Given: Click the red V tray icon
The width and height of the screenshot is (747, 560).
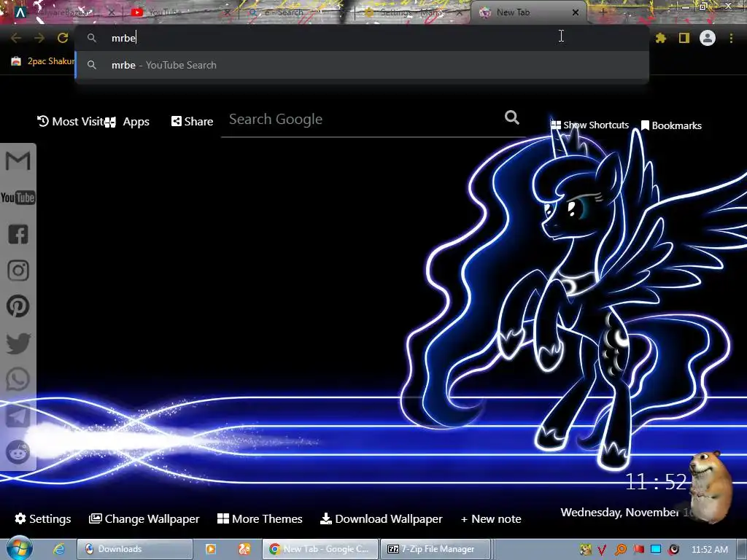Looking at the screenshot, I should [x=603, y=550].
